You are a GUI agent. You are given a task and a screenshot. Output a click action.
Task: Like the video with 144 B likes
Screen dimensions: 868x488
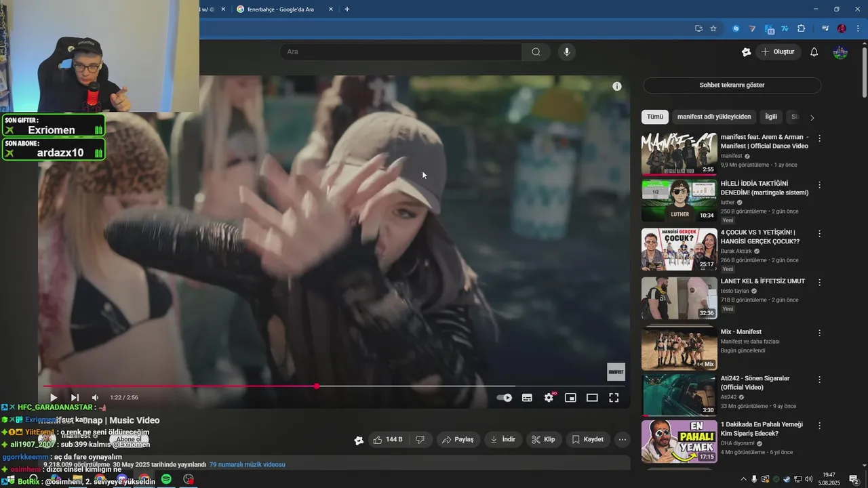click(388, 440)
